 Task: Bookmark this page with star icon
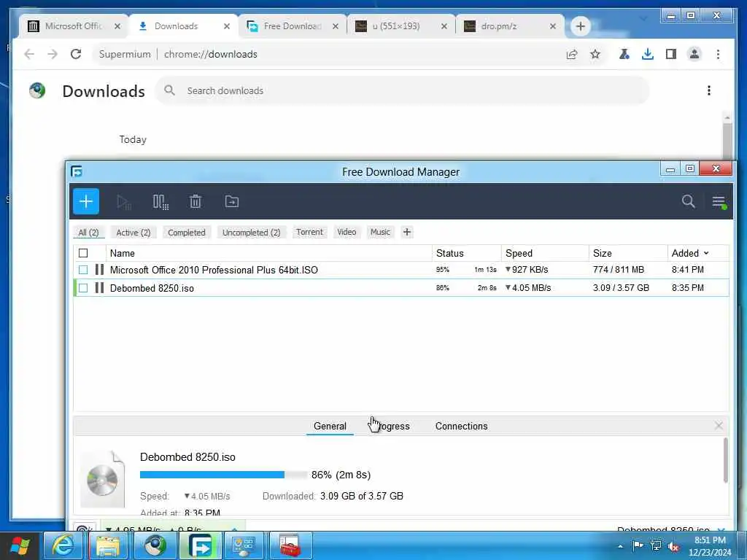tap(595, 54)
